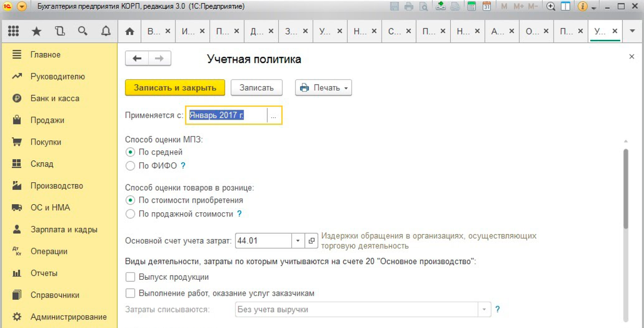Viewport: 644px width, 328px height.
Task: Open the Зарплата и кадры section
Action: [59, 229]
